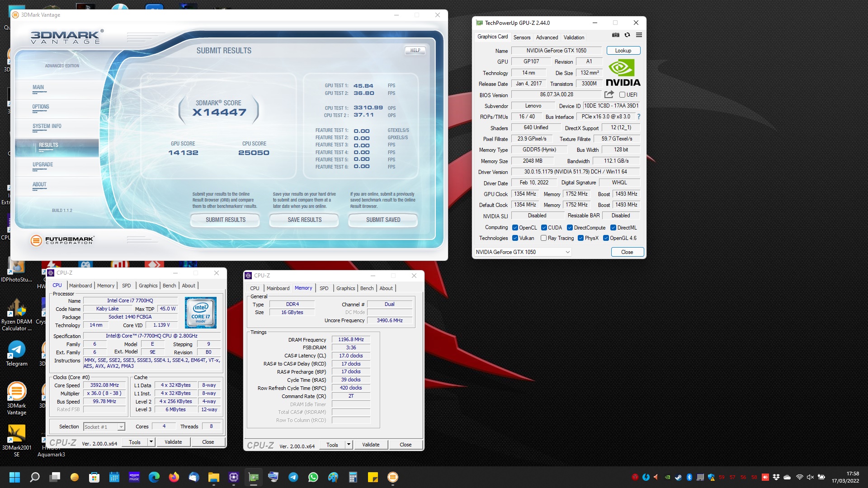Viewport: 868px width, 488px height.
Task: Expand the Tools dropdown arrow in CPU-Z Memory window
Action: (349, 445)
